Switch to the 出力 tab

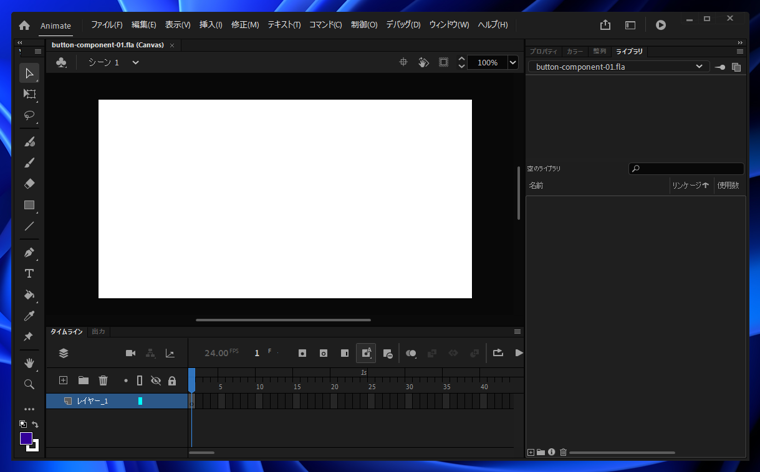coord(98,331)
